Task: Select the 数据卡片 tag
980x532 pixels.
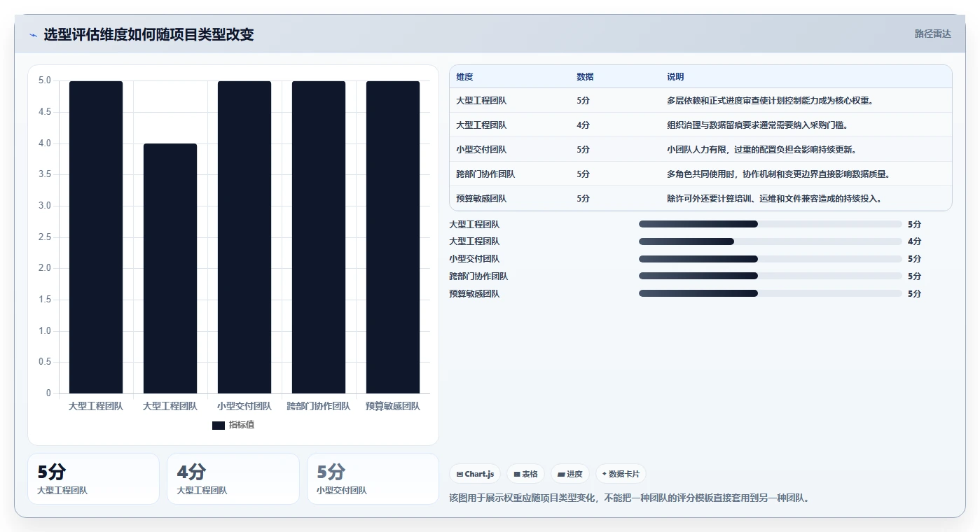Action: click(x=621, y=474)
